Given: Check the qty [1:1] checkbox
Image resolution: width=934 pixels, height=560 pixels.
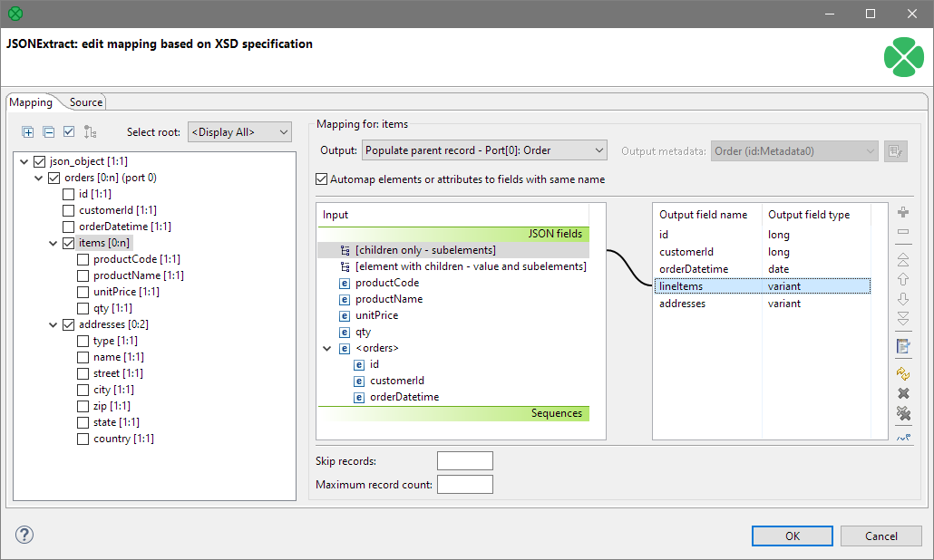Looking at the screenshot, I should pyautogui.click(x=83, y=308).
